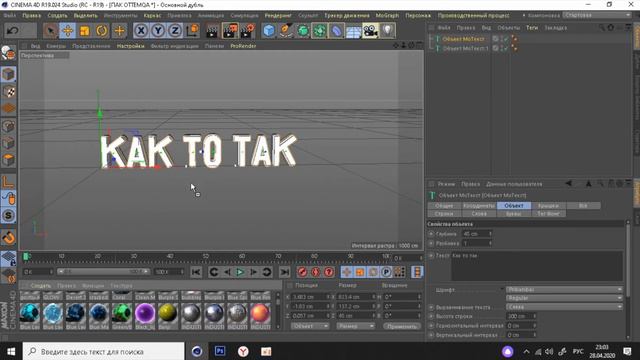Open the Render Settings icon

tap(248, 31)
